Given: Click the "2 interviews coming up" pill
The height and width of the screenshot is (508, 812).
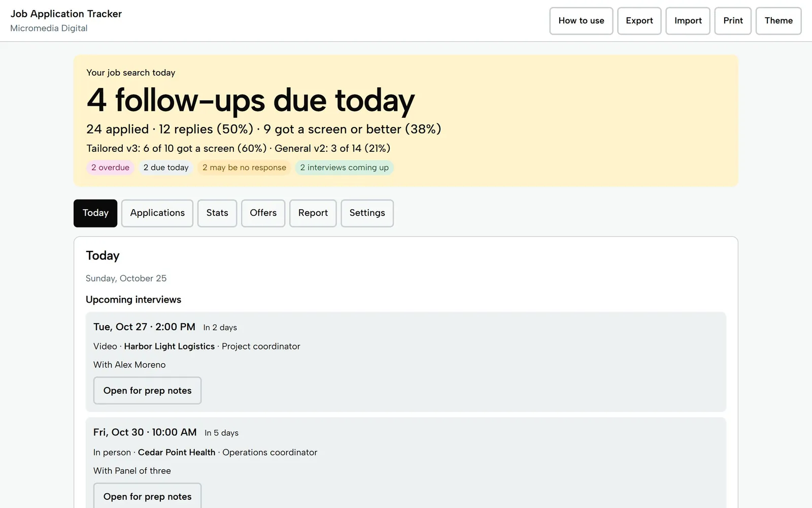Looking at the screenshot, I should click(x=344, y=168).
